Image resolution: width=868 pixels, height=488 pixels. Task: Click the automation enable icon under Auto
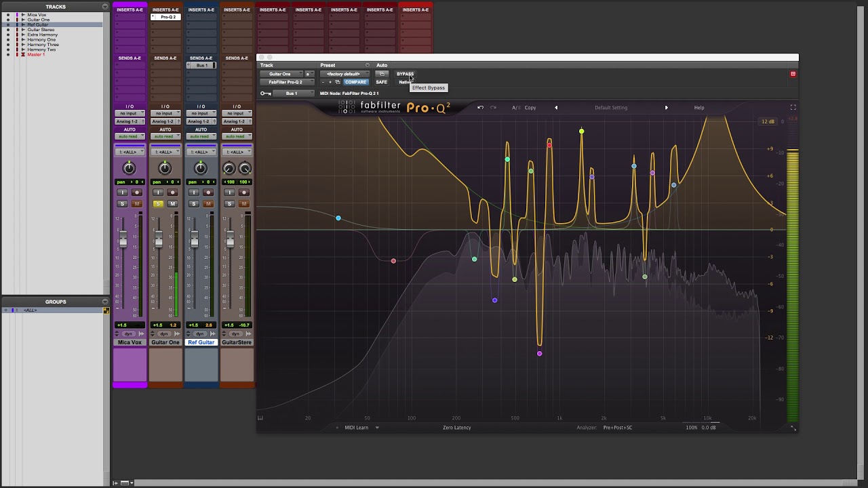(x=382, y=74)
